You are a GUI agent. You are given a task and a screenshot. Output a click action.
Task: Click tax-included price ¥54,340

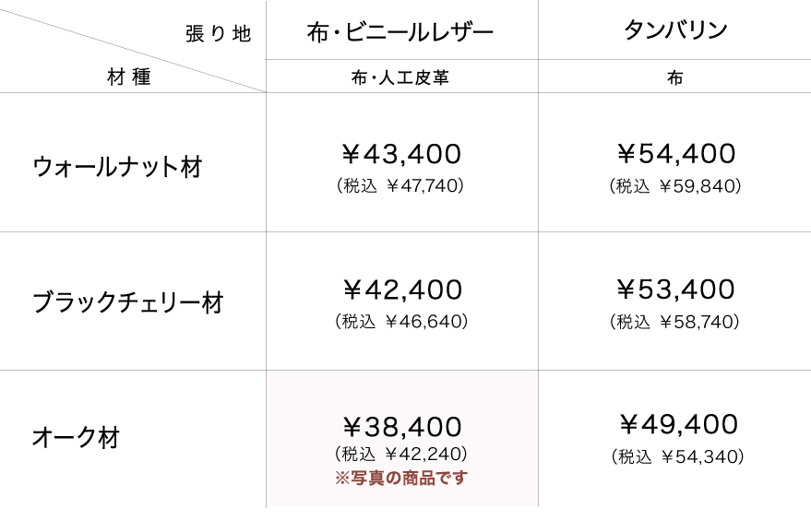pos(677,456)
